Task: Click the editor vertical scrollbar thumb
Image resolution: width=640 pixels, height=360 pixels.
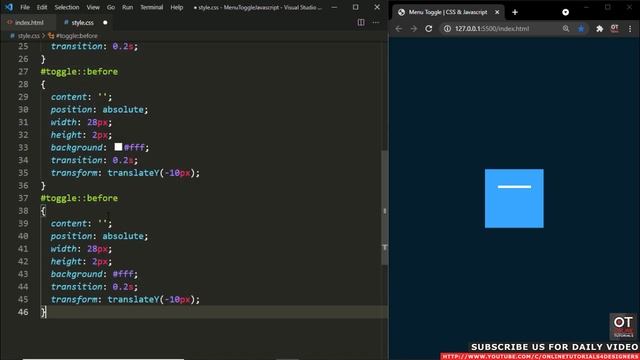Action: pos(384,208)
